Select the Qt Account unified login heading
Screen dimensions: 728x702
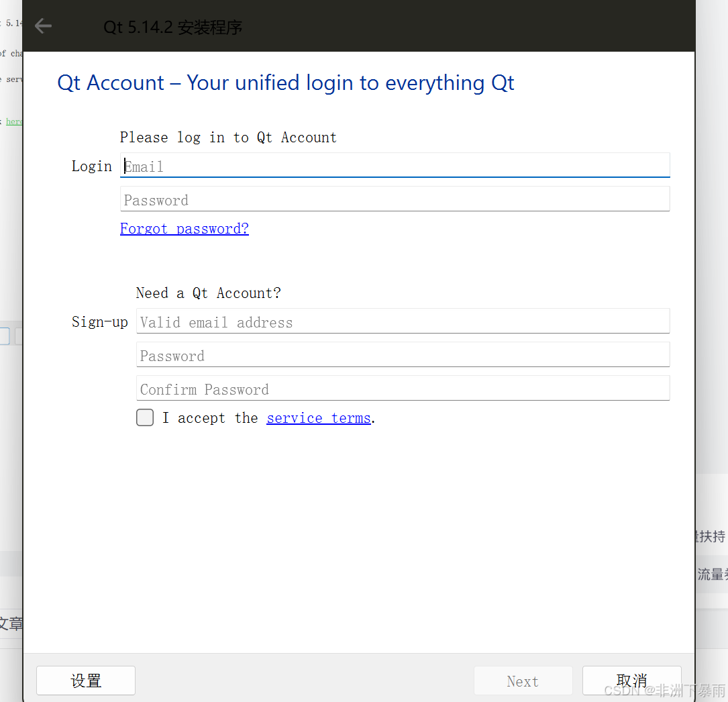click(x=286, y=83)
